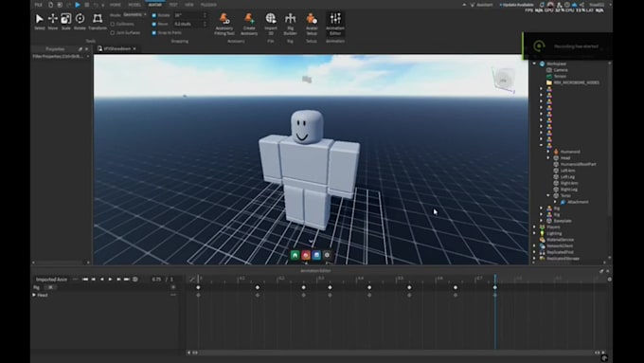Activate the Scale tool
The width and height of the screenshot is (644, 363).
(65, 22)
